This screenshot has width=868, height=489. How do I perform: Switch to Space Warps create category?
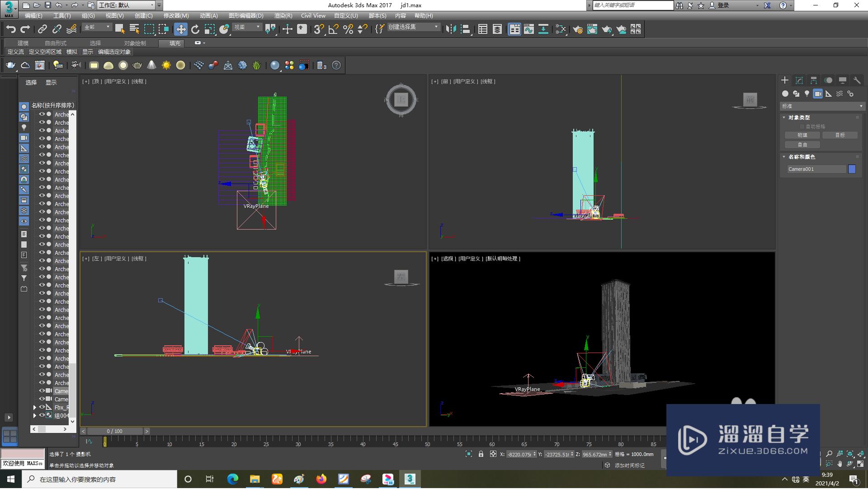[840, 94]
